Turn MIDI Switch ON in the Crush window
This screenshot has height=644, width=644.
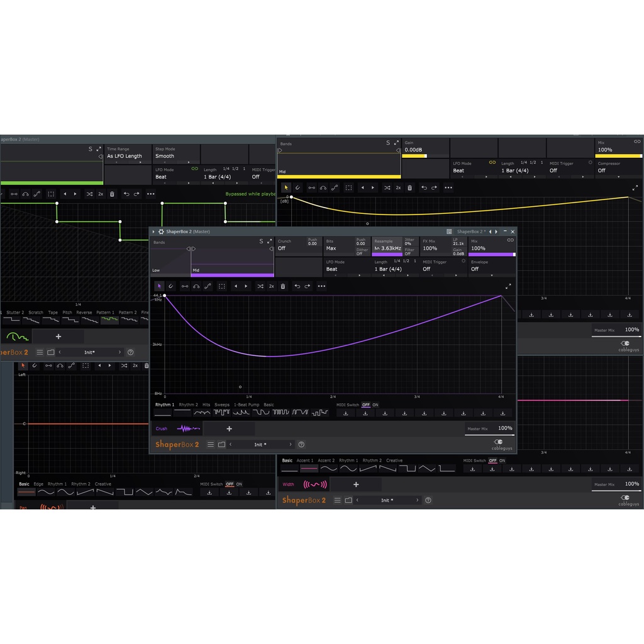coord(375,405)
